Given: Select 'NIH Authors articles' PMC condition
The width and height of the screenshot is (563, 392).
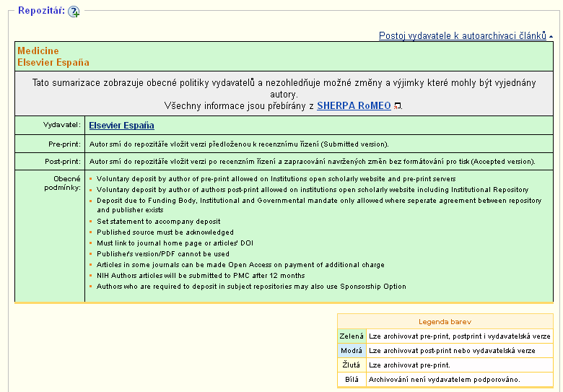Looking at the screenshot, I should pyautogui.click(x=201, y=275).
